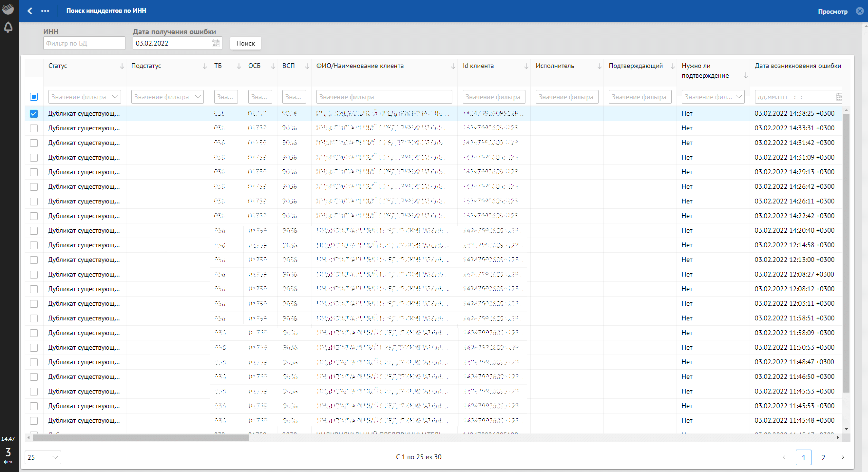The image size is (868, 472).
Task: Go to page 2
Action: coord(823,458)
